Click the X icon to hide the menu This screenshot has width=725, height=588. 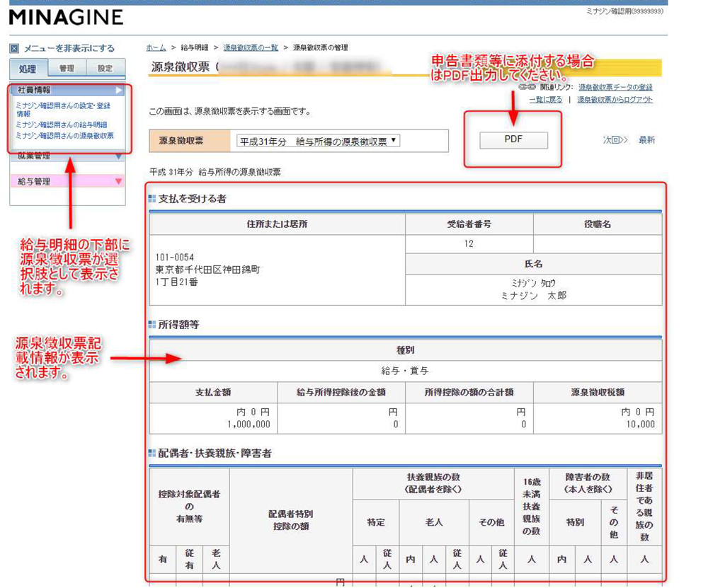pyautogui.click(x=13, y=48)
